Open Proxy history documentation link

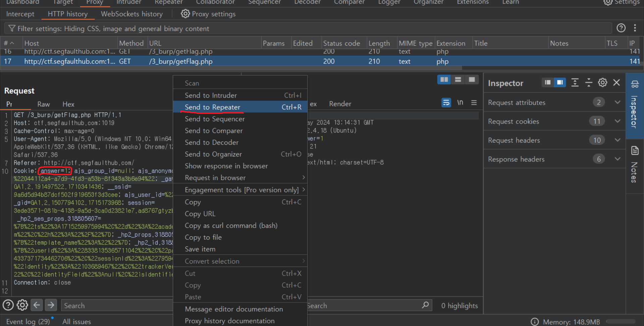pyautogui.click(x=240, y=321)
